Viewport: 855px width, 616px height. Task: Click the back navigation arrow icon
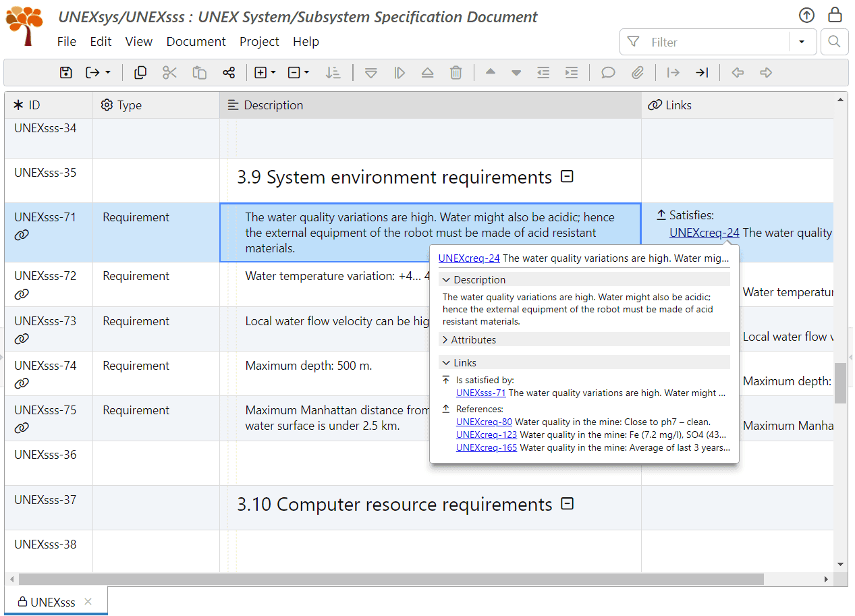[x=738, y=73]
